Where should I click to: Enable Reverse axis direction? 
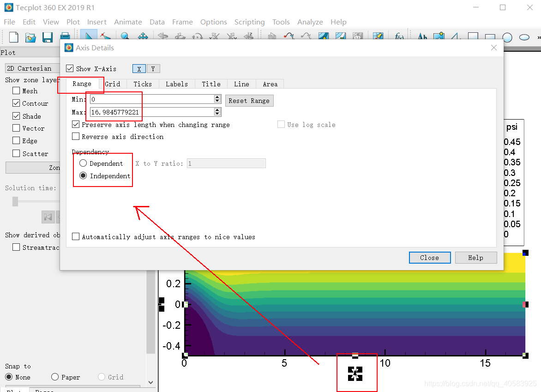tap(76, 136)
